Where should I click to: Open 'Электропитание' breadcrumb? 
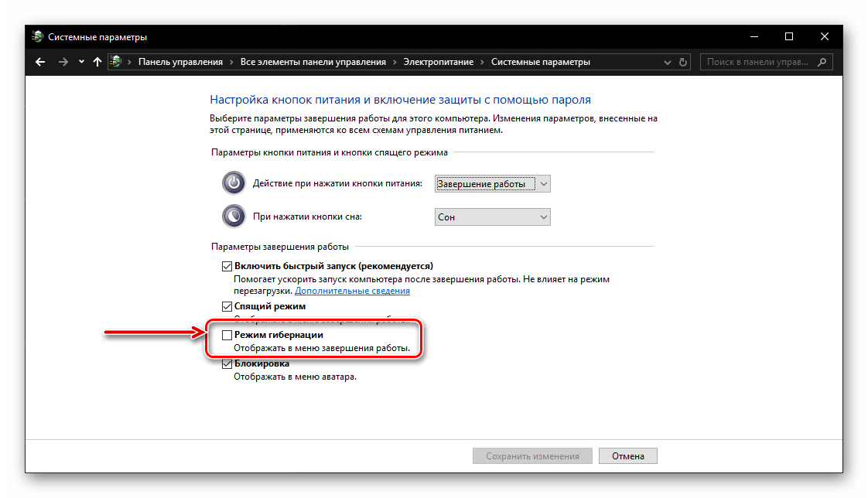(x=439, y=62)
